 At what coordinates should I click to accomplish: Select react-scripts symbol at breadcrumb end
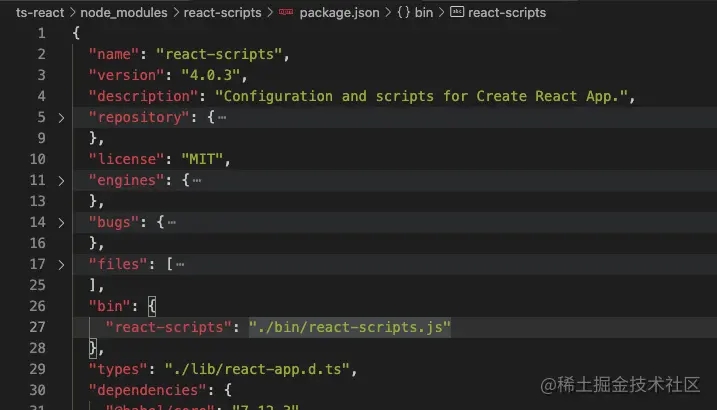click(x=507, y=13)
